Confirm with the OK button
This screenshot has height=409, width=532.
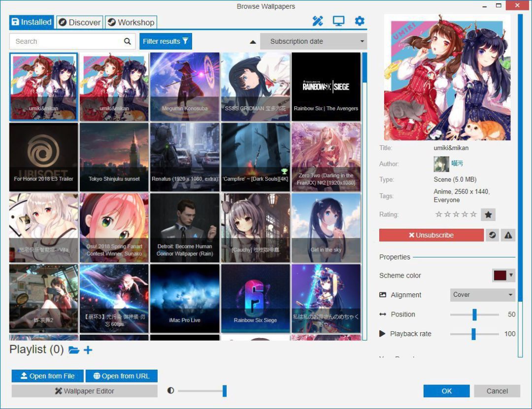tap(446, 391)
